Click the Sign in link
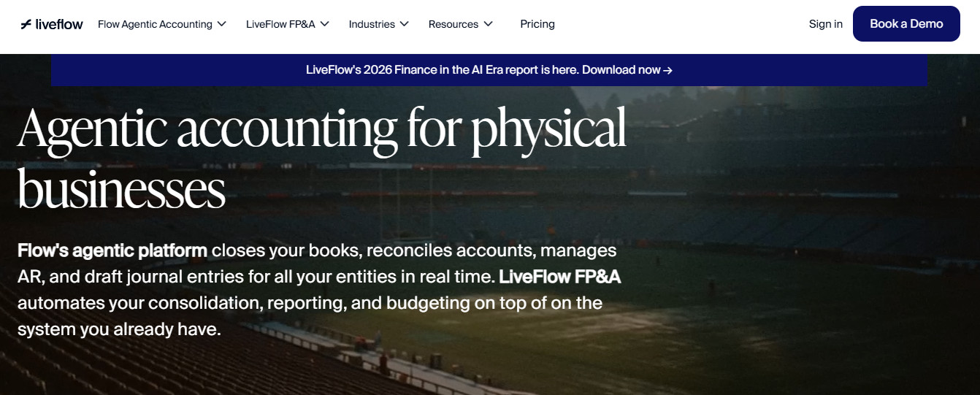Viewport: 980px width, 395px height. 826,24
